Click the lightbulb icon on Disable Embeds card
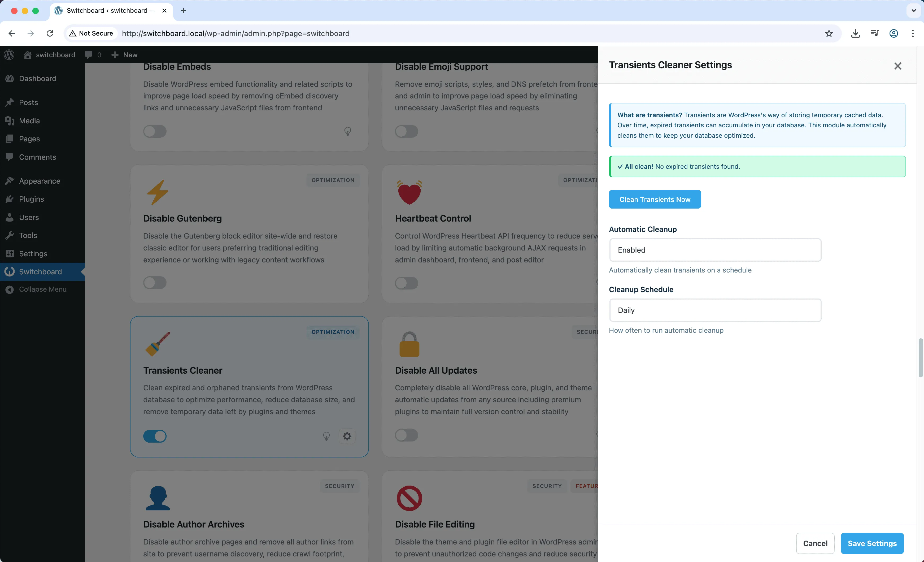 (x=348, y=131)
